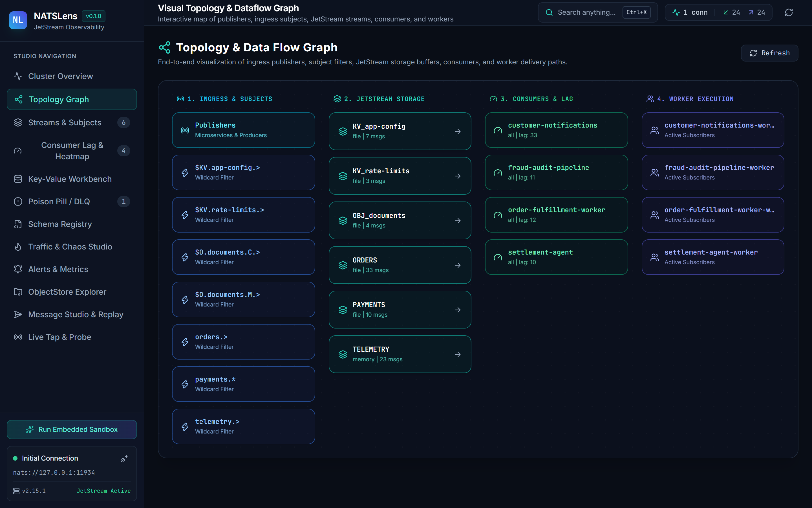Viewport: 812px width, 508px height.
Task: Select the order-fulfillment-worker consumer card
Action: [x=556, y=215]
